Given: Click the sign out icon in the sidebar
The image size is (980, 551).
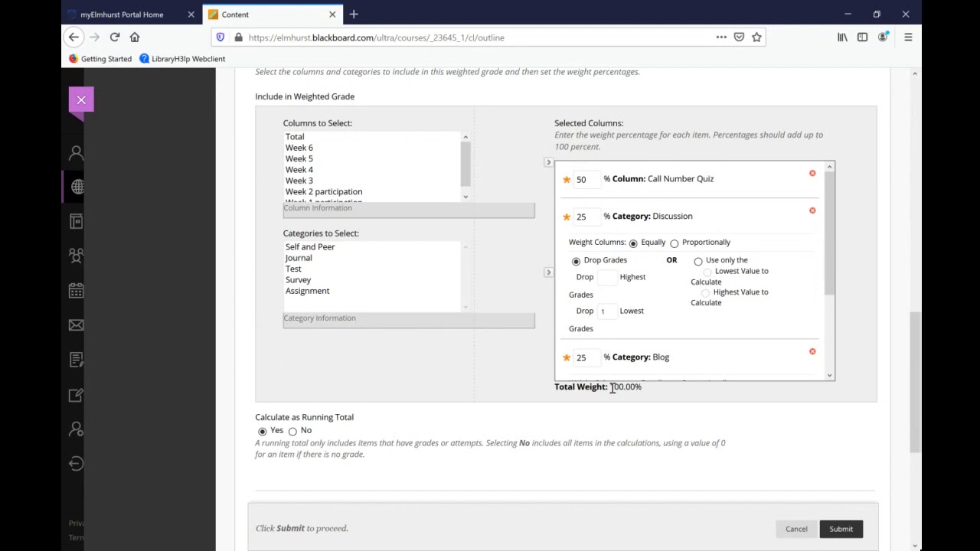Looking at the screenshot, I should click(77, 464).
